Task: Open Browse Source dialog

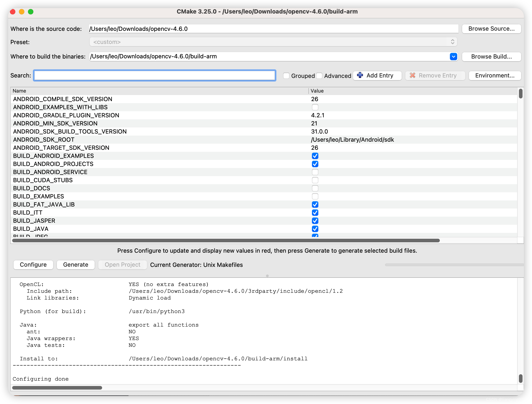Action: coord(491,29)
